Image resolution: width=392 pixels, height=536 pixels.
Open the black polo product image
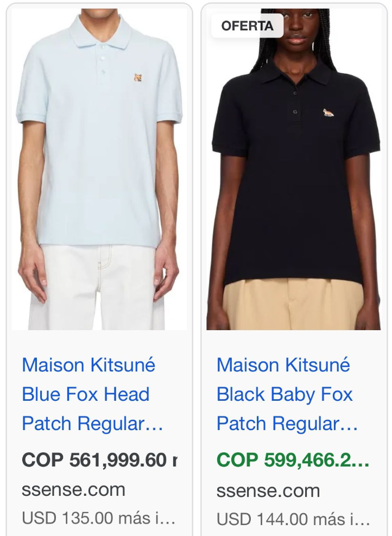(x=294, y=169)
